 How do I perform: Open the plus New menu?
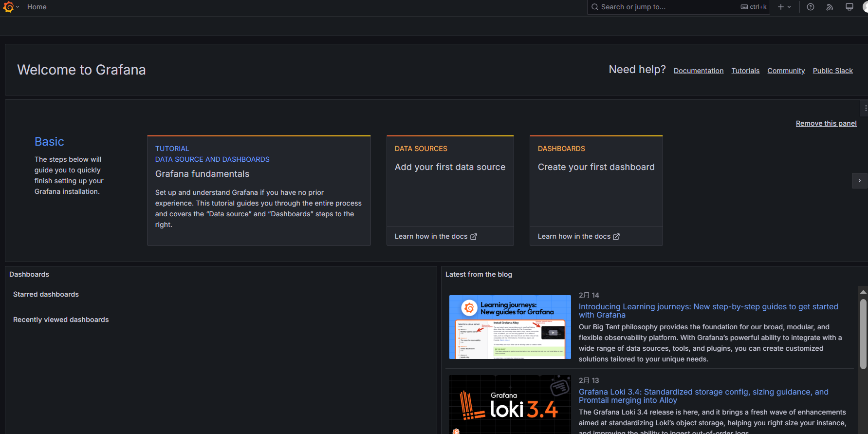781,7
